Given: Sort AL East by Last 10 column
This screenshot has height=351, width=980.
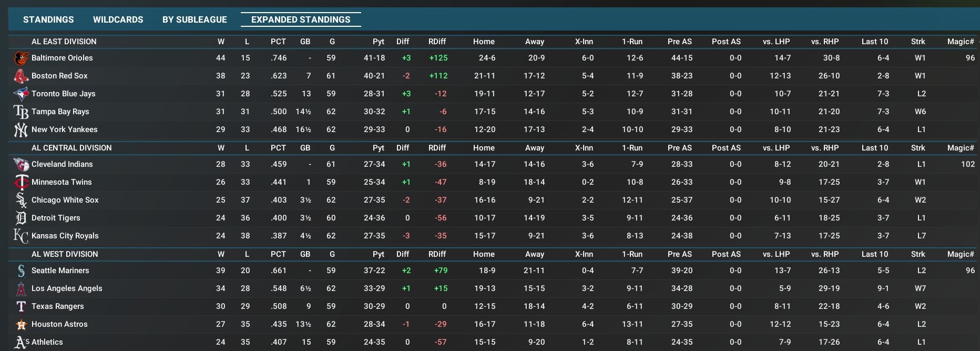Looking at the screenshot, I should (875, 42).
